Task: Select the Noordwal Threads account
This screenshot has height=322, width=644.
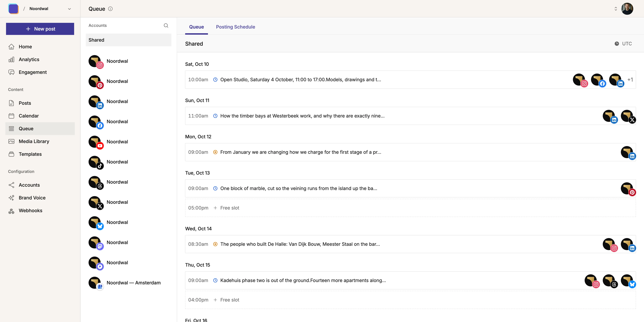Action: click(x=128, y=182)
